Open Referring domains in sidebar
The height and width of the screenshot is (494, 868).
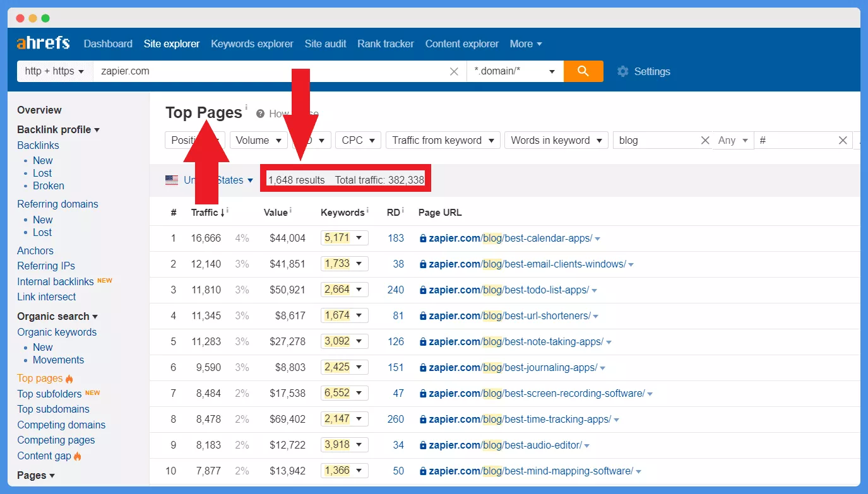point(57,204)
